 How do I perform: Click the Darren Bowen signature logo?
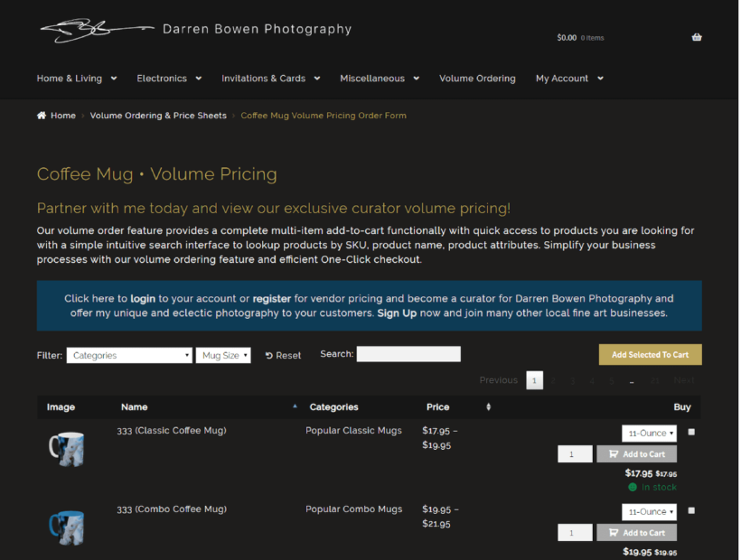pyautogui.click(x=98, y=30)
